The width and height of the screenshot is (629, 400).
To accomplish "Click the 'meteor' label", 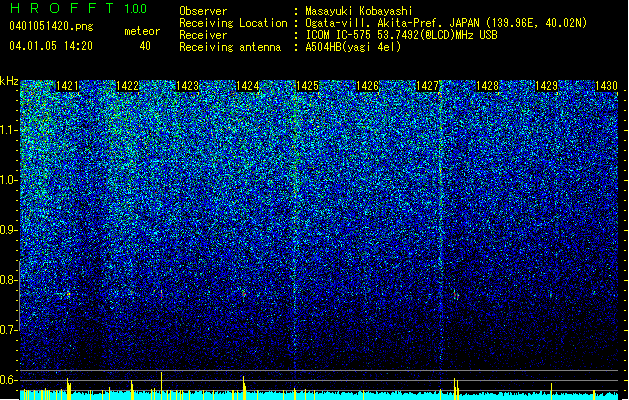I will point(142,31).
